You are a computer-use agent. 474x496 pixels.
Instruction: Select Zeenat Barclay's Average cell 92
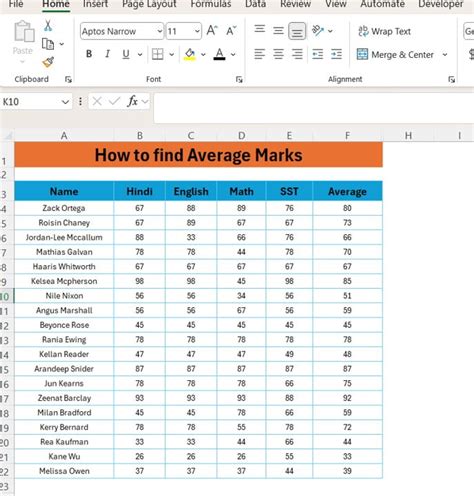(x=347, y=398)
